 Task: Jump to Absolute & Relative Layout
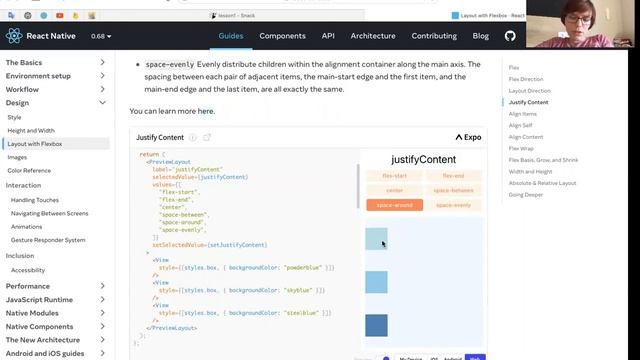click(x=542, y=183)
